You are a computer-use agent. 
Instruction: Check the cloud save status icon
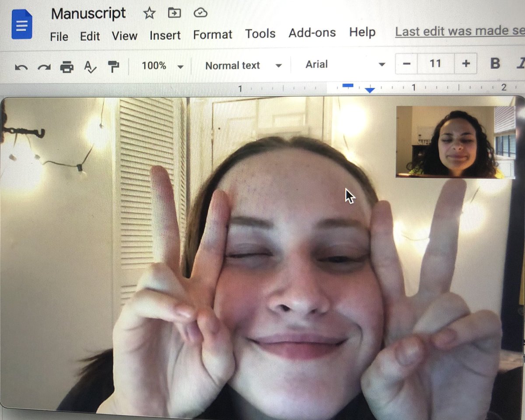[x=200, y=12]
